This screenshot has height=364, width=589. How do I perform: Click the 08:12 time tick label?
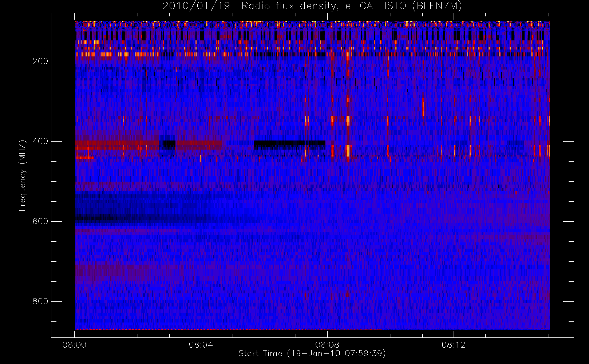[454, 345]
